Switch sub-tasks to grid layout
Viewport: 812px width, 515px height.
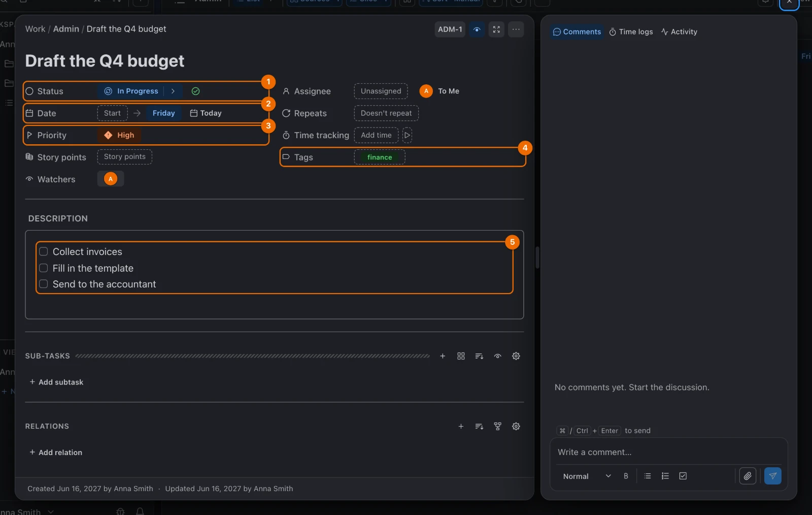point(461,356)
